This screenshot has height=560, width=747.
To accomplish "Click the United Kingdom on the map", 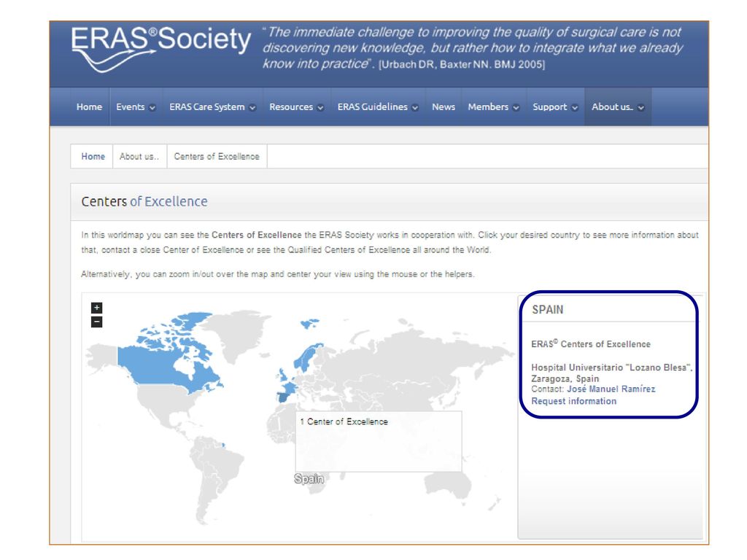I will tap(282, 375).
